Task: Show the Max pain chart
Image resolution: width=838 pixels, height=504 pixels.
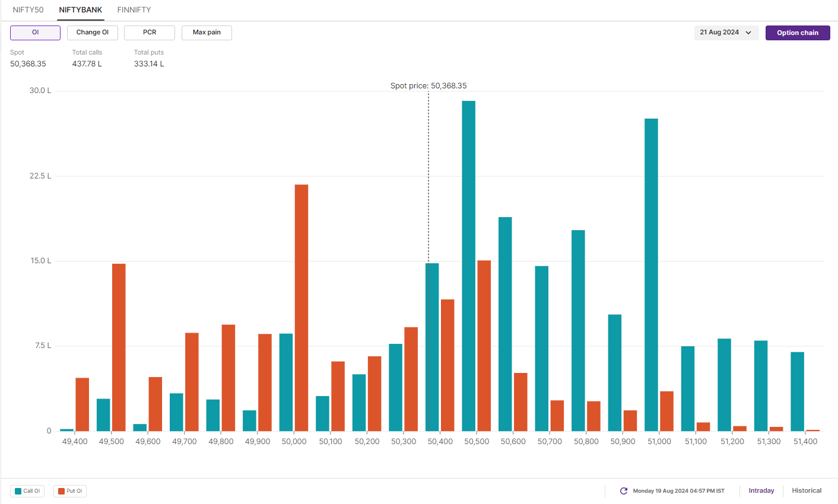Action: [x=207, y=33]
